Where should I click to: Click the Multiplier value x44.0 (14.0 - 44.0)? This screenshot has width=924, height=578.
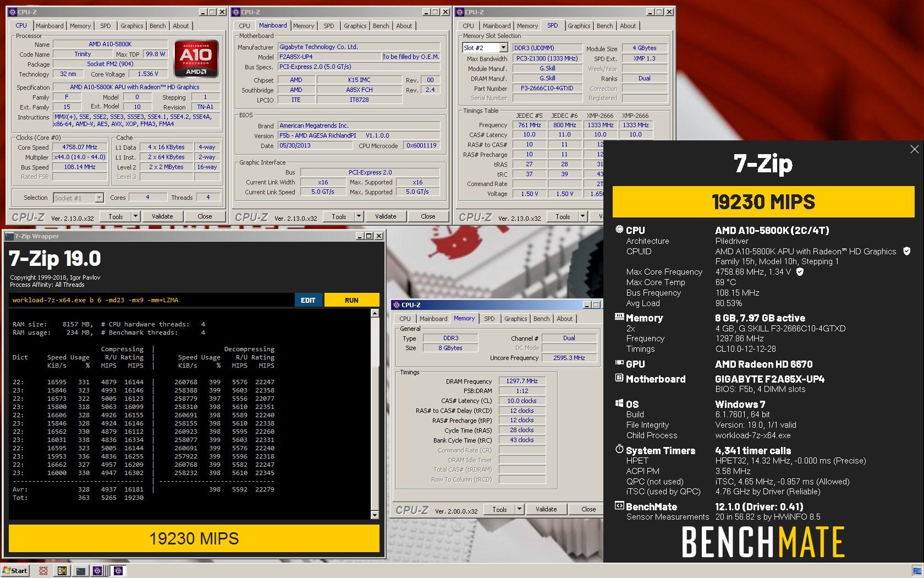(80, 157)
